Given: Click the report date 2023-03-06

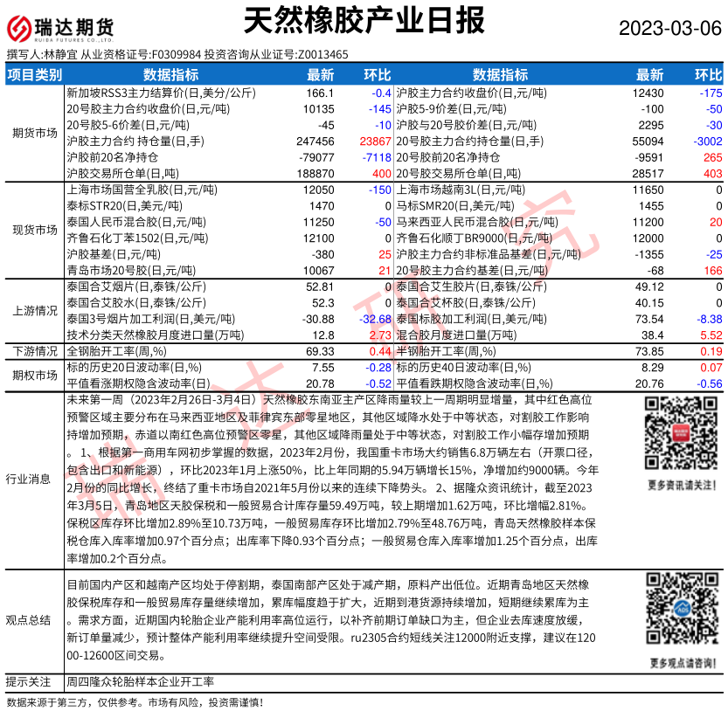Looking at the screenshot, I should [670, 27].
